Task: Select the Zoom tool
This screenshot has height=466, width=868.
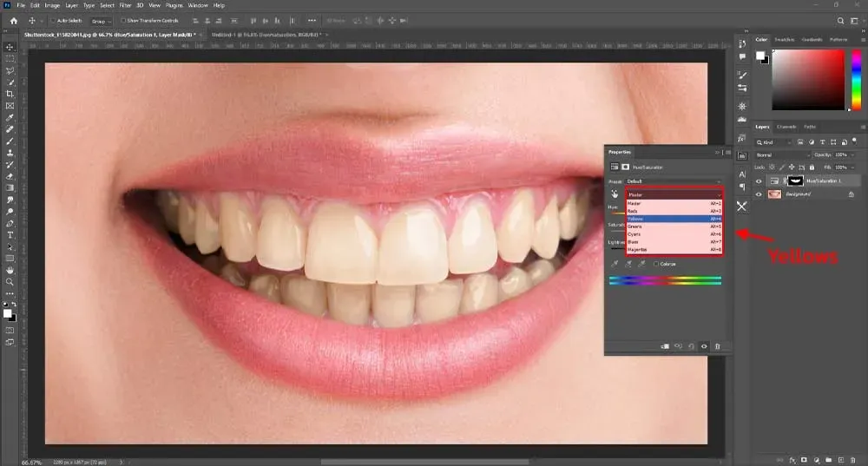Action: click(x=10, y=282)
